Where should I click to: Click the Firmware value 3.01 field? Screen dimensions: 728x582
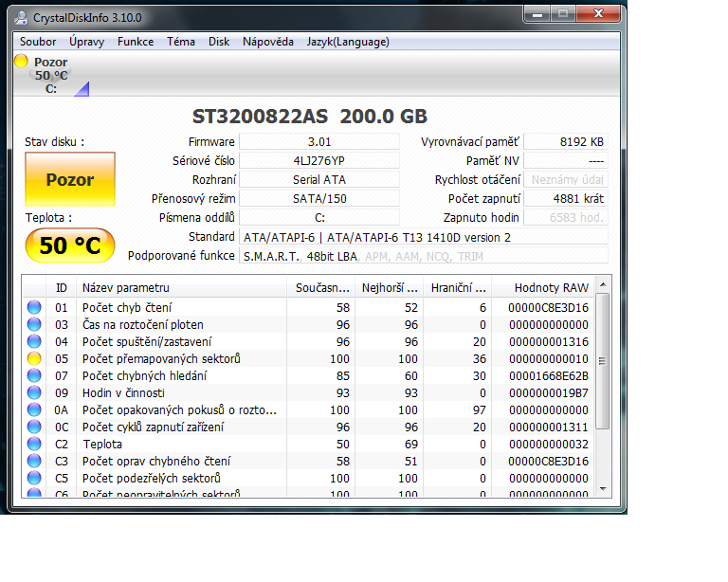[x=319, y=141]
